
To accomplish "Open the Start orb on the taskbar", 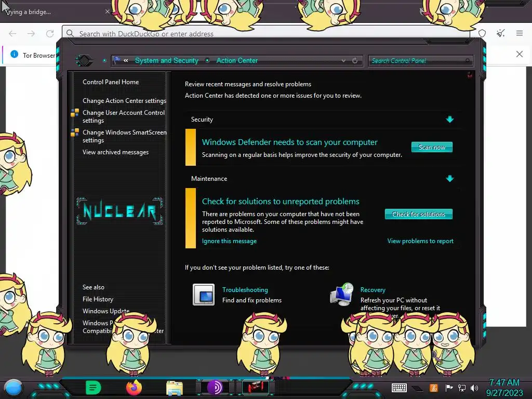I will pos(14,388).
